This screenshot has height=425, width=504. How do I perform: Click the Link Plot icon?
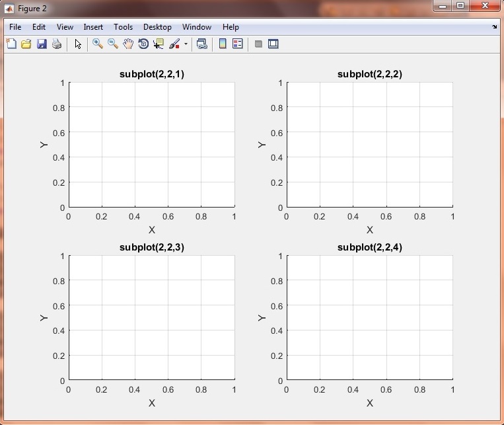(x=202, y=44)
